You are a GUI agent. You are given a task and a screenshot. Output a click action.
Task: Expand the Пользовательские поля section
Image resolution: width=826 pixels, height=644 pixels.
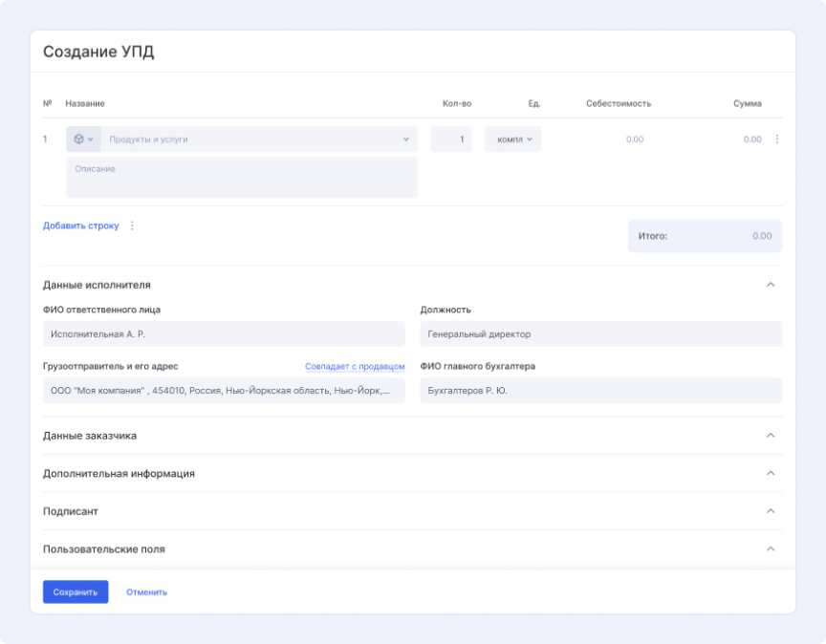coord(771,549)
